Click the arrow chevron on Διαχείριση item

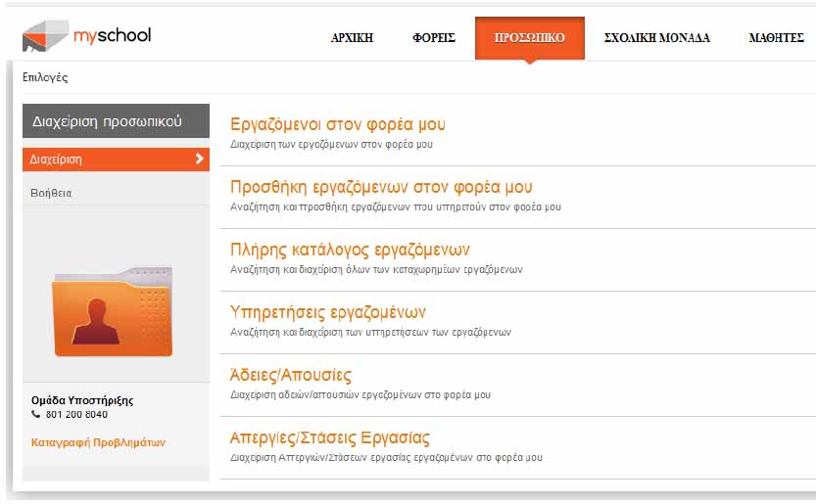click(199, 159)
